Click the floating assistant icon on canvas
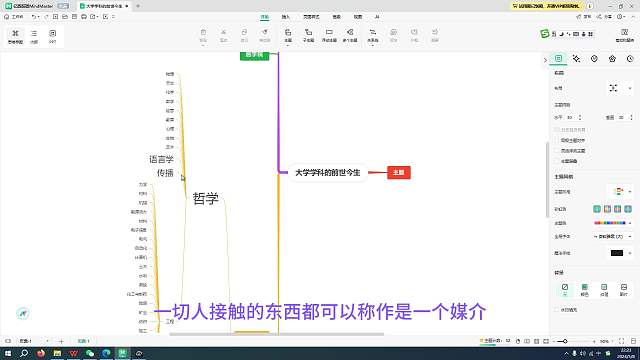Viewport: 640px width, 360px height. [23, 313]
